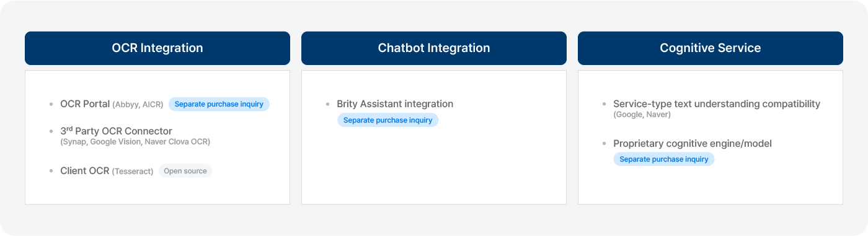Click the Chatbot Integration header

434,48
